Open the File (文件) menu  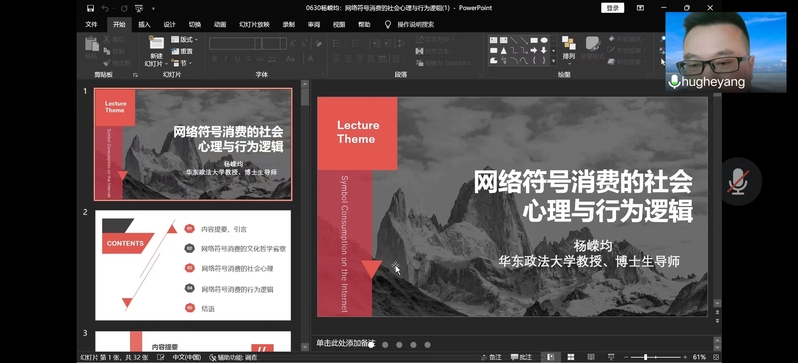coord(92,24)
